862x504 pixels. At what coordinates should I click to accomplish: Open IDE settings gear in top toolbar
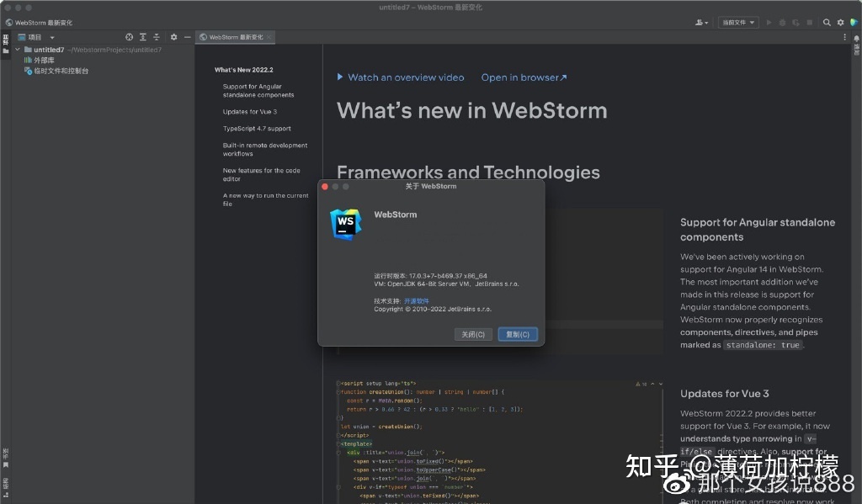point(841,23)
